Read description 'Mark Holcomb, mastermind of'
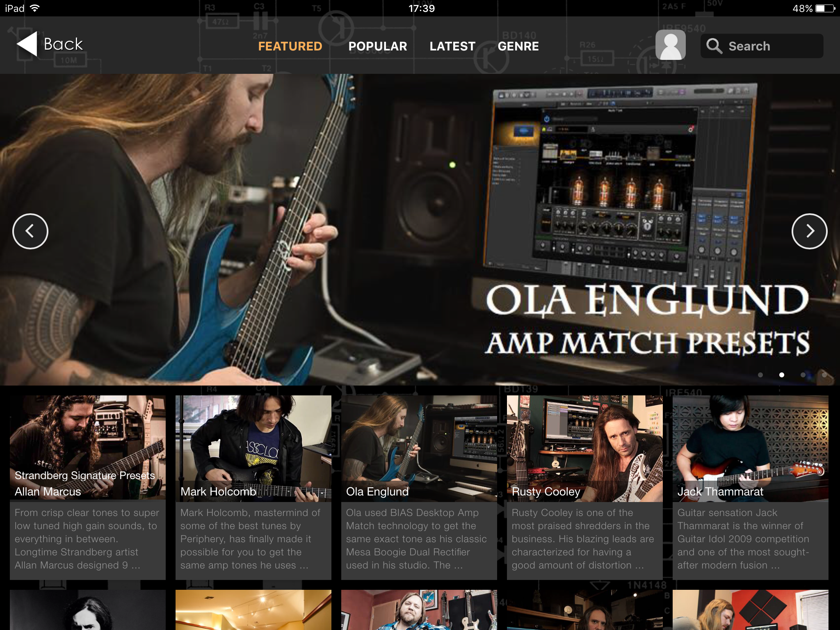The width and height of the screenshot is (840, 630). (x=250, y=513)
